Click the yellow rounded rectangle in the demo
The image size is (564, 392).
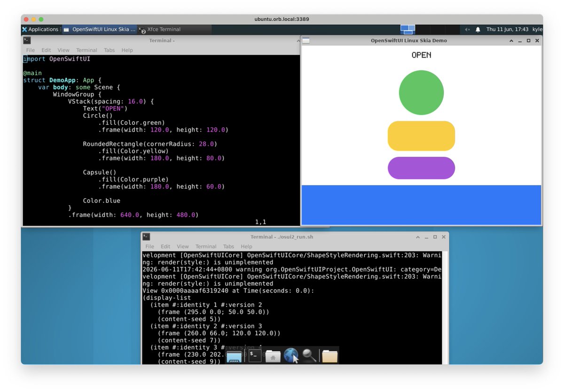click(x=421, y=136)
